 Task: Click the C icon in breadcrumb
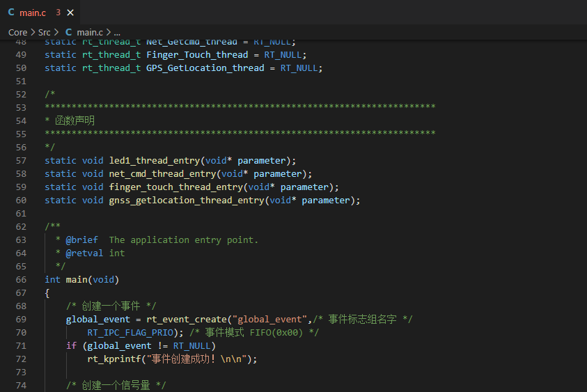[x=68, y=33]
